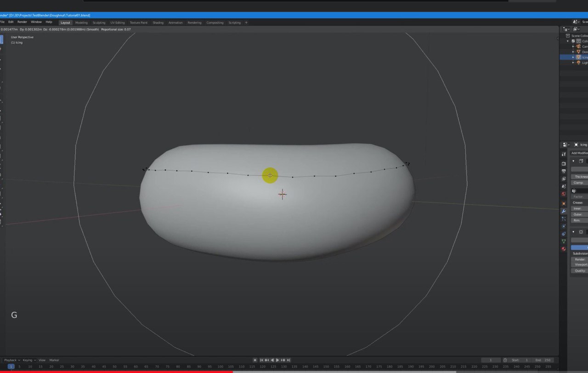The width and height of the screenshot is (588, 373).
Task: Collapse the Subdivision modifier panel
Action: coord(573,232)
